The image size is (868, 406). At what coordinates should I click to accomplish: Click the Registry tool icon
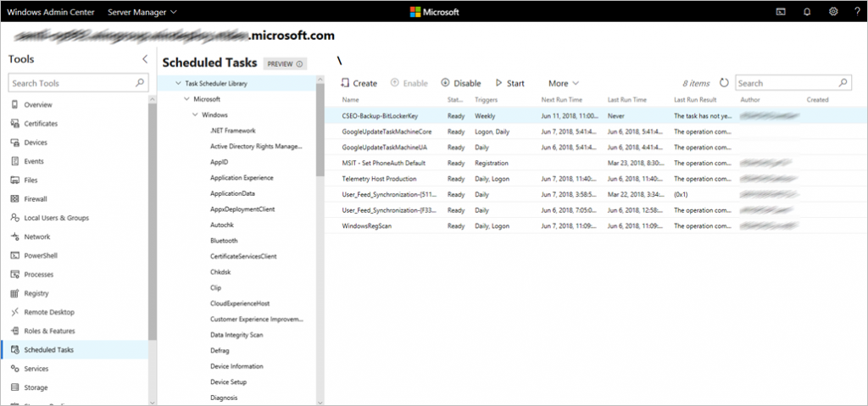[x=14, y=293]
